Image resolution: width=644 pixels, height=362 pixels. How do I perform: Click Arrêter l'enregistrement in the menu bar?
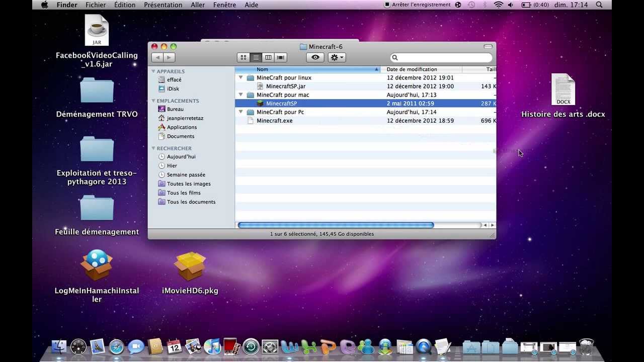(417, 5)
